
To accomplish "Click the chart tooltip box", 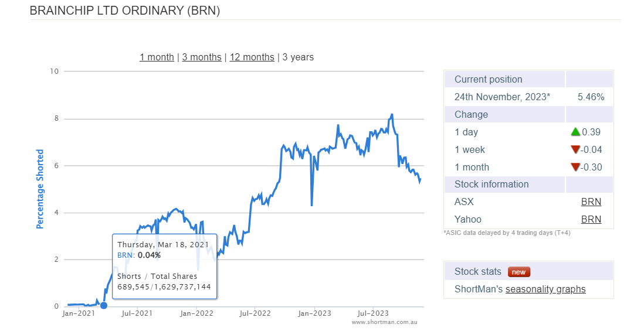I will pyautogui.click(x=164, y=266).
